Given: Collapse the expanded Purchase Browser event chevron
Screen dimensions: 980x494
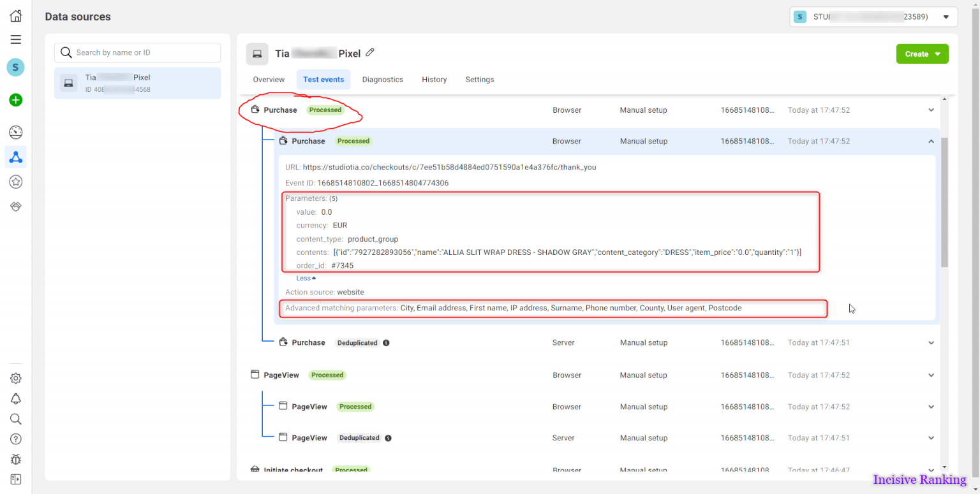Looking at the screenshot, I should [x=931, y=142].
